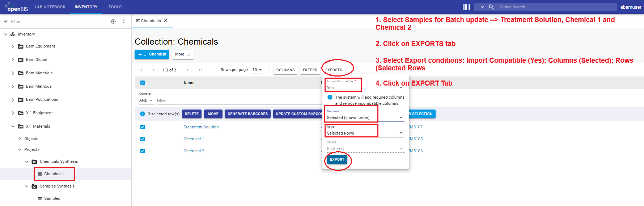
Task: Collapse the Projects node
Action: point(20,149)
